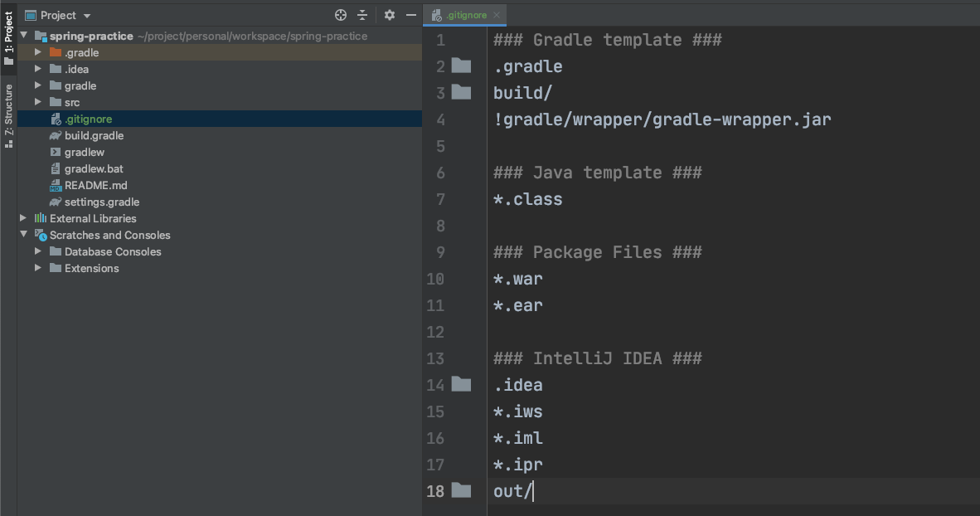Click the '### Java template ###' comment line
This screenshot has width=980, height=516.
click(x=598, y=173)
